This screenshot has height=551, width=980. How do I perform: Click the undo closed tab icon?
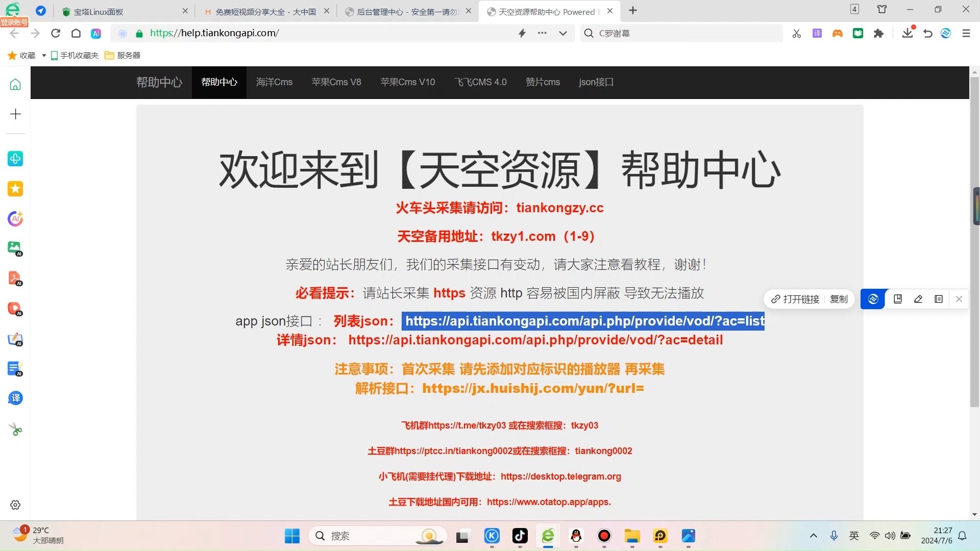pyautogui.click(x=928, y=33)
